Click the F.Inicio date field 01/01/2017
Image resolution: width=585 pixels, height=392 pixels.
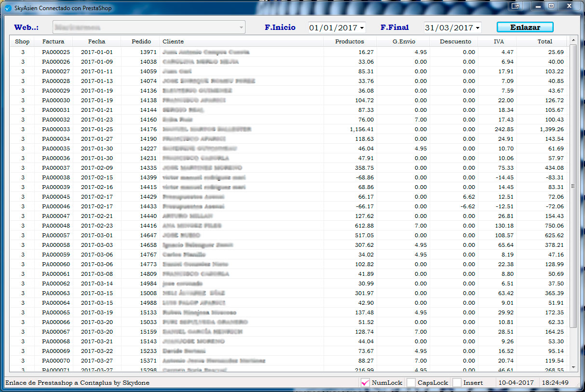(334, 28)
